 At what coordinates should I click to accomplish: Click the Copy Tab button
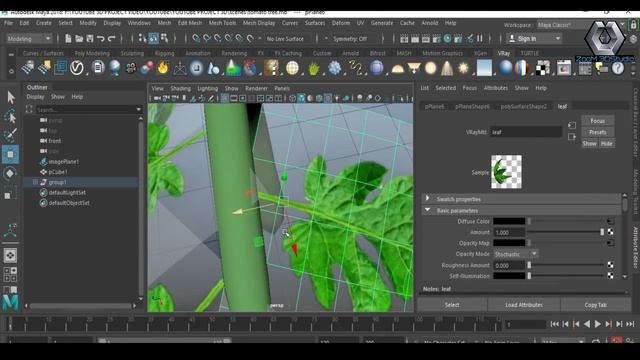point(596,305)
